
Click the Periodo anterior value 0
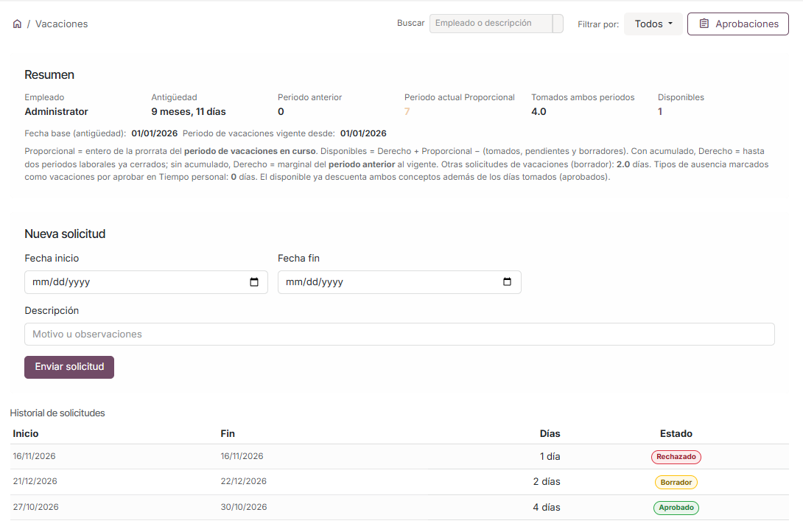[x=281, y=111]
